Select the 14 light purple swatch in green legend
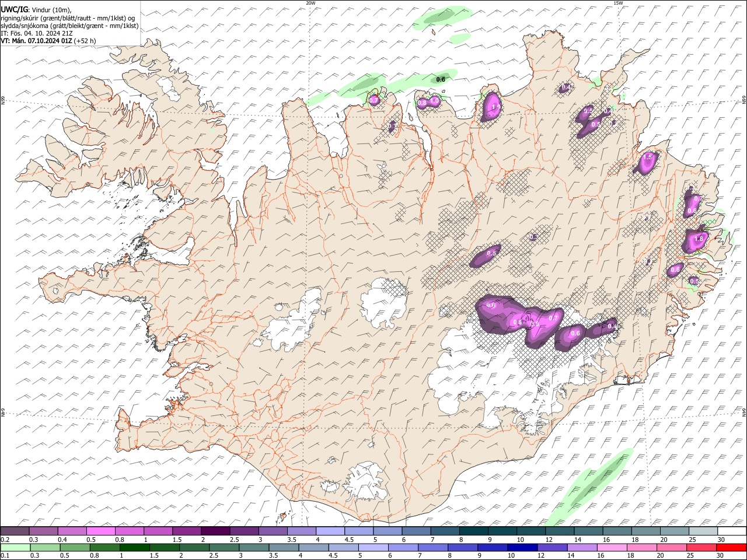The image size is (747, 560). 582,547
